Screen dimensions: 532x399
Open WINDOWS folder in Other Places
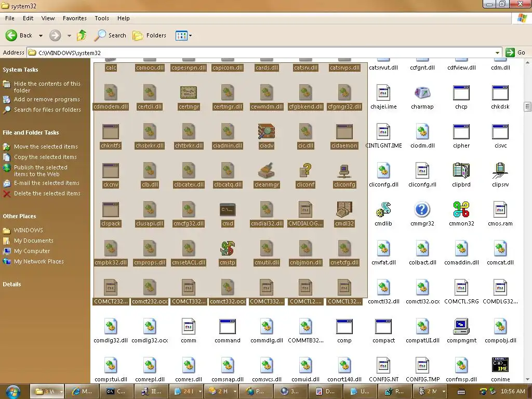[x=28, y=230]
